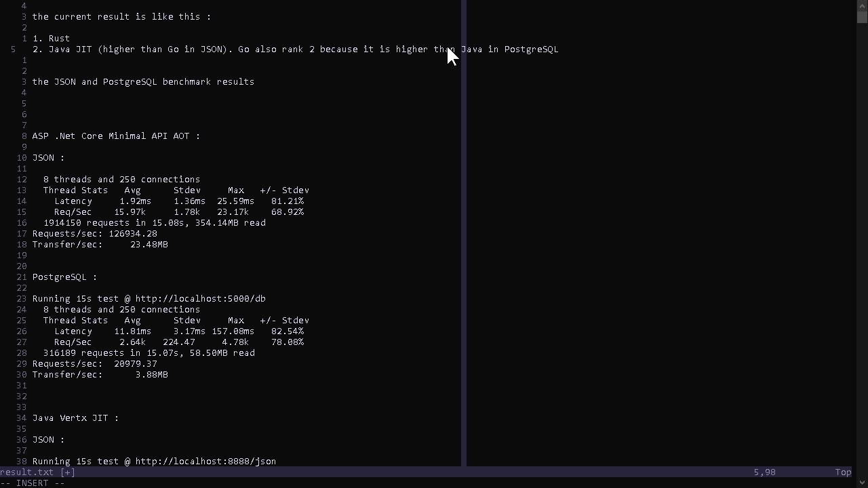Screen dimensions: 868x488
Task: Click Requests/sec value 20979.37
Action: (135, 364)
